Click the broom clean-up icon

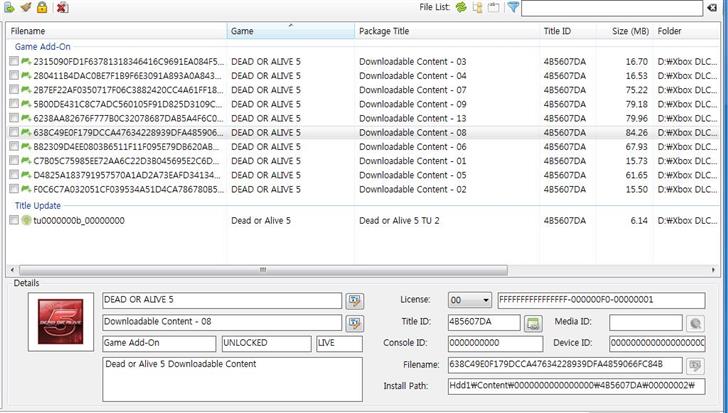[26, 7]
